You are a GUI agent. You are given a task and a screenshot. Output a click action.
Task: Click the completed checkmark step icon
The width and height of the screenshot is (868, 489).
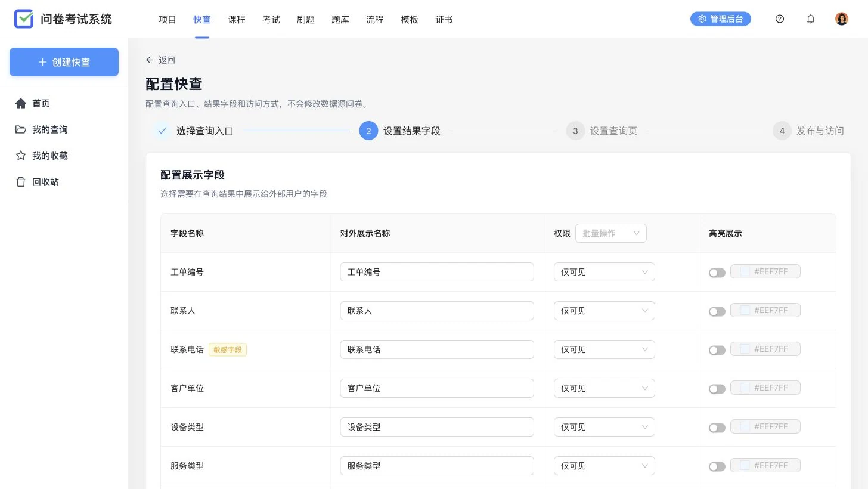[x=162, y=131]
